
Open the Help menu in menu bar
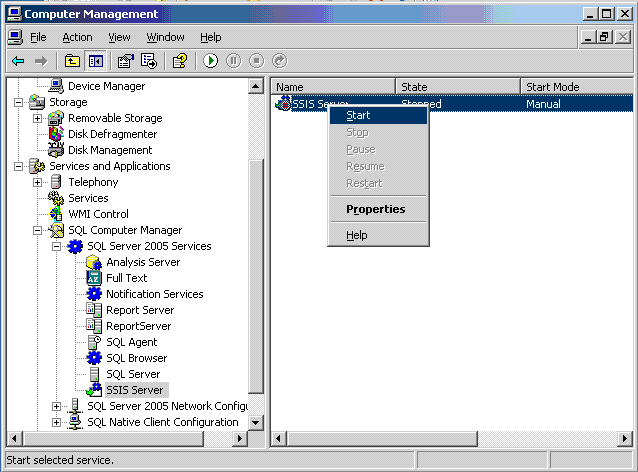click(211, 37)
